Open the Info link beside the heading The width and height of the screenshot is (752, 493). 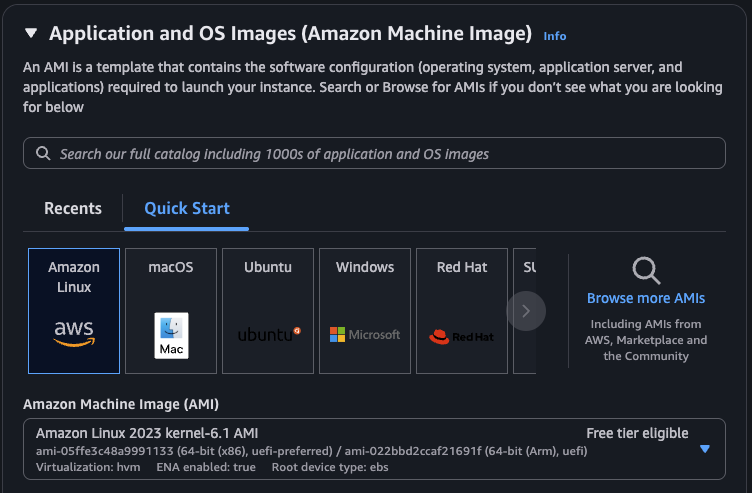pos(554,36)
